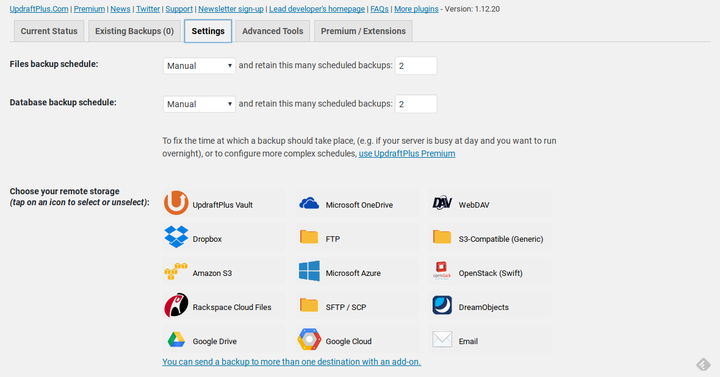Pick the FTP folder icon
Viewport: 720px width, 377px height.
pos(309,237)
